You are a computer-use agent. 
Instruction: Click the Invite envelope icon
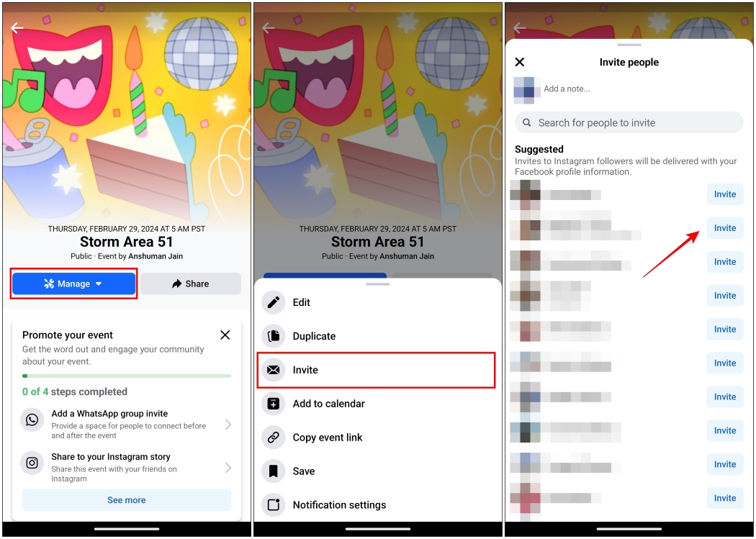[274, 369]
